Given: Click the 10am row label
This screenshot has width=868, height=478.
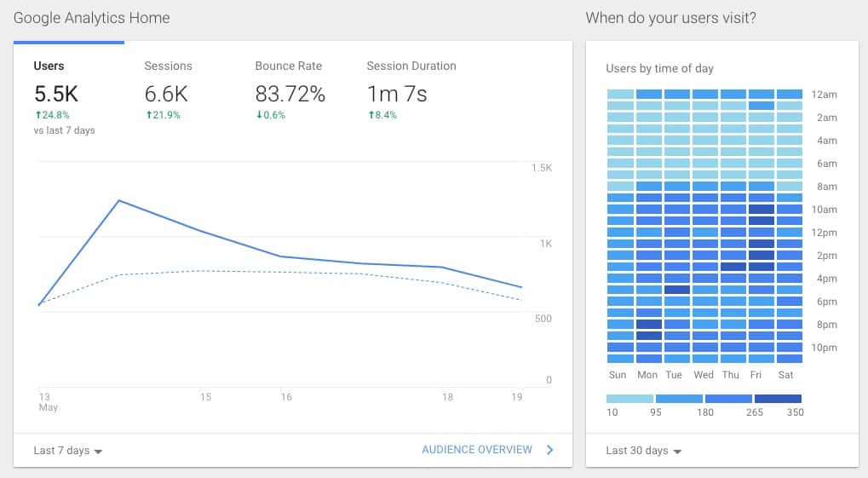Looking at the screenshot, I should point(824,210).
